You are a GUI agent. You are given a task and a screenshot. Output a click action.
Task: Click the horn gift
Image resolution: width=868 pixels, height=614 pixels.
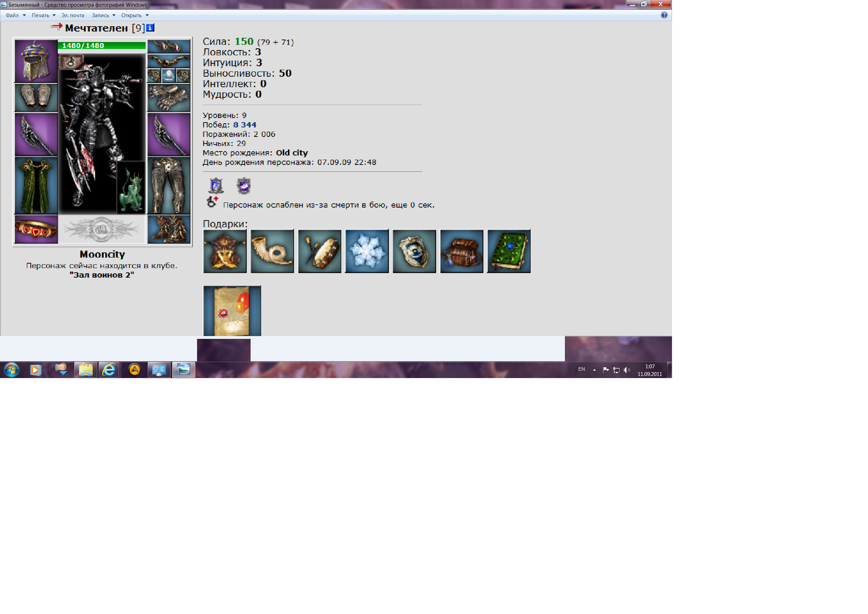(272, 251)
